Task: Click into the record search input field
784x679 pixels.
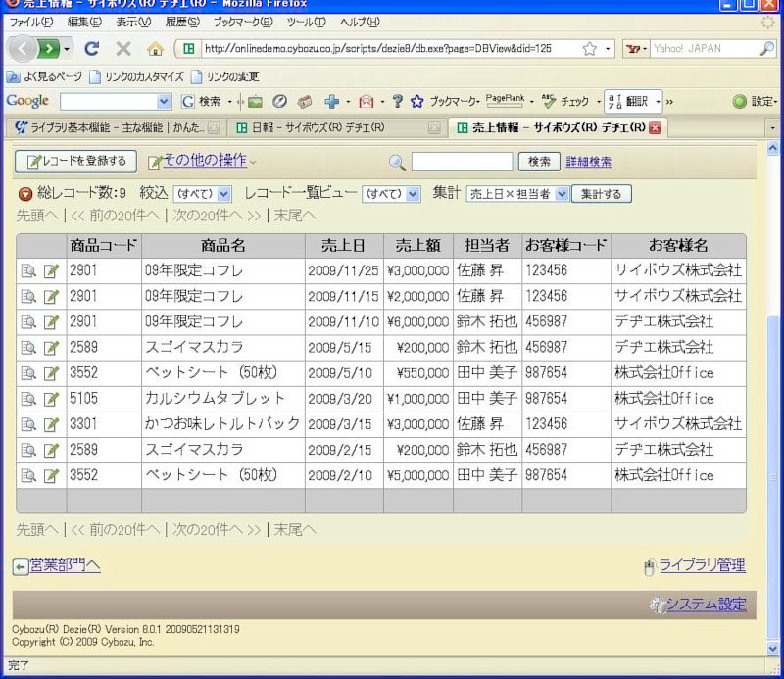Action: pos(462,162)
